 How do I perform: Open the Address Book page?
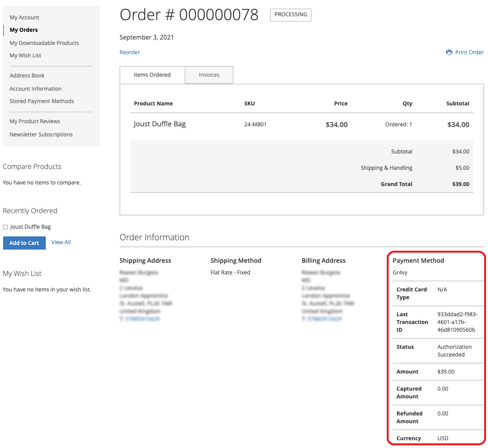point(27,75)
